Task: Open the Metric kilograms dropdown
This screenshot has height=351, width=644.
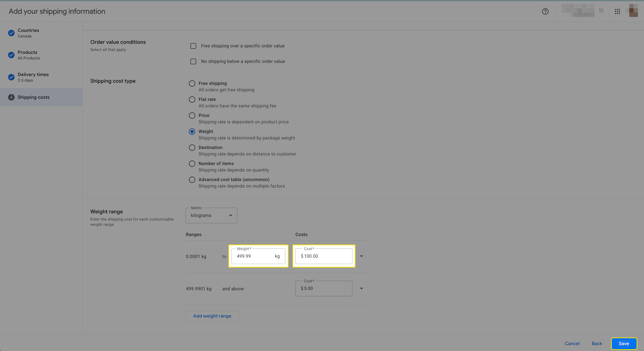Action: pyautogui.click(x=211, y=216)
